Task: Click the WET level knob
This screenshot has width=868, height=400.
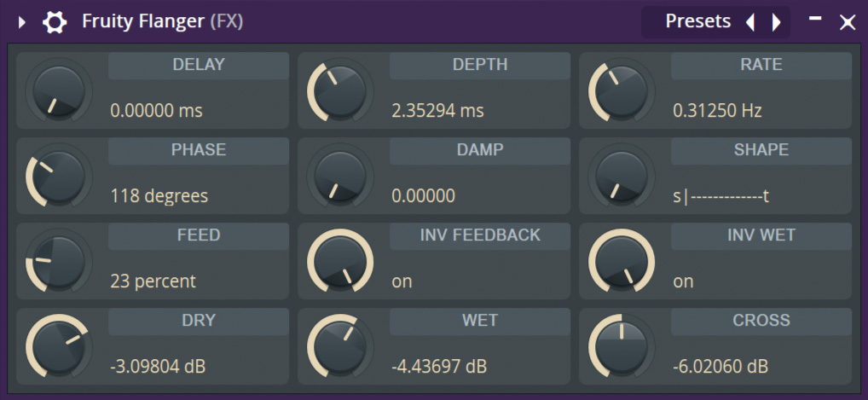Action: pyautogui.click(x=340, y=347)
